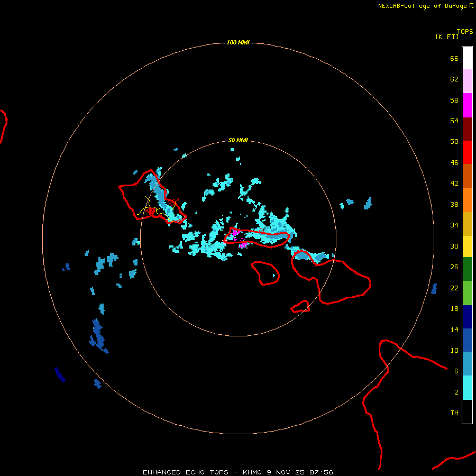
Task: Click the 42 legend value
Action: pyautogui.click(x=454, y=184)
